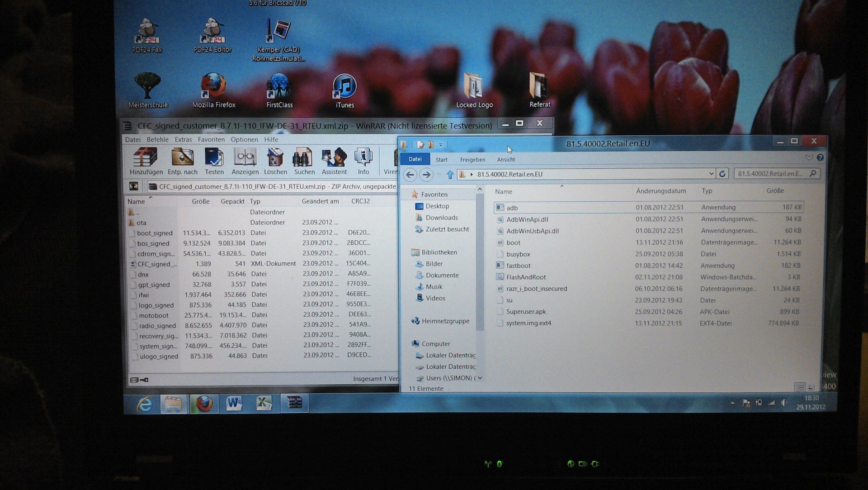The height and width of the screenshot is (490, 868).
Task: Open quick access toolbar customize dropdown
Action: (441, 145)
